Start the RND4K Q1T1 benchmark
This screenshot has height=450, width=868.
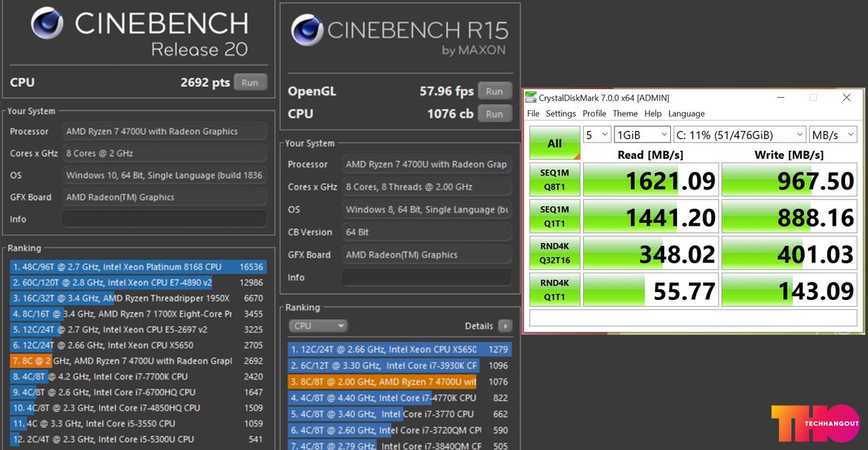click(x=554, y=289)
